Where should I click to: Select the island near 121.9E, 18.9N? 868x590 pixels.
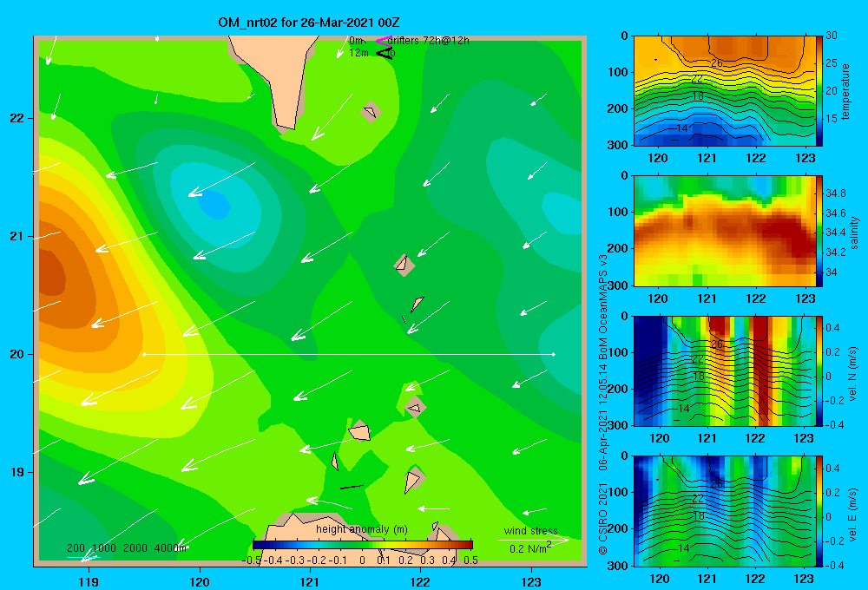(x=413, y=480)
